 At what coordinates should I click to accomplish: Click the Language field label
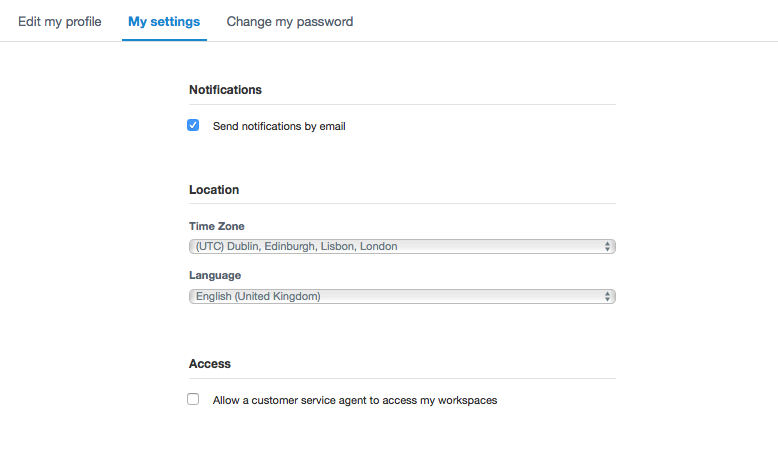[215, 275]
